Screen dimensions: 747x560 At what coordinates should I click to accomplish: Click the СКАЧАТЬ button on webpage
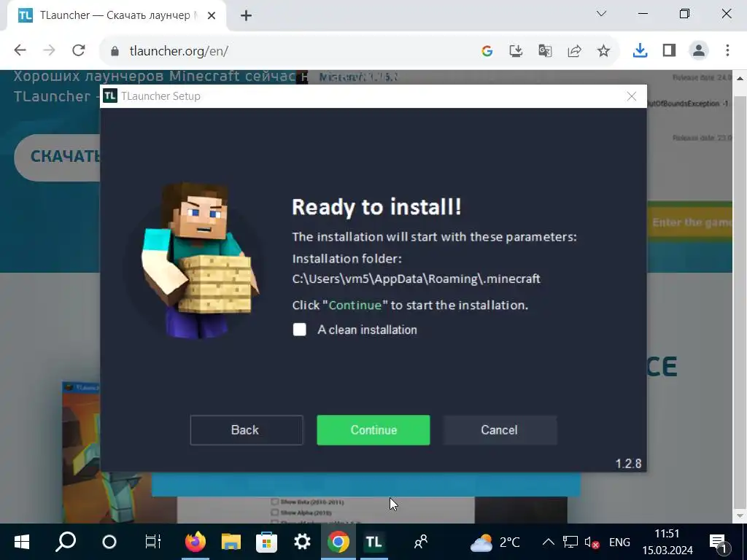click(57, 157)
